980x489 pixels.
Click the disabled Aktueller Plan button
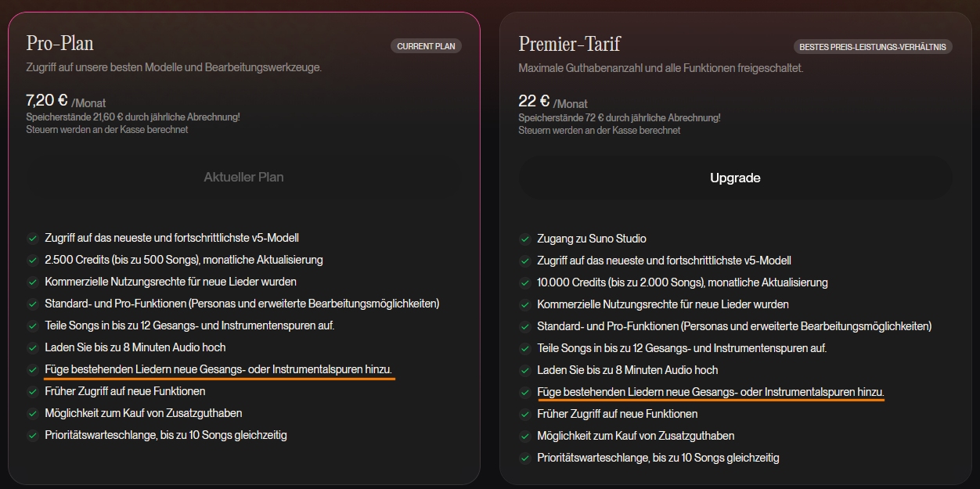243,177
